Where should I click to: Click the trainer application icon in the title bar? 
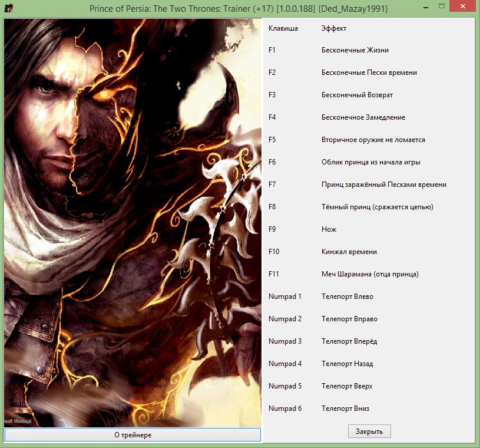coord(8,8)
